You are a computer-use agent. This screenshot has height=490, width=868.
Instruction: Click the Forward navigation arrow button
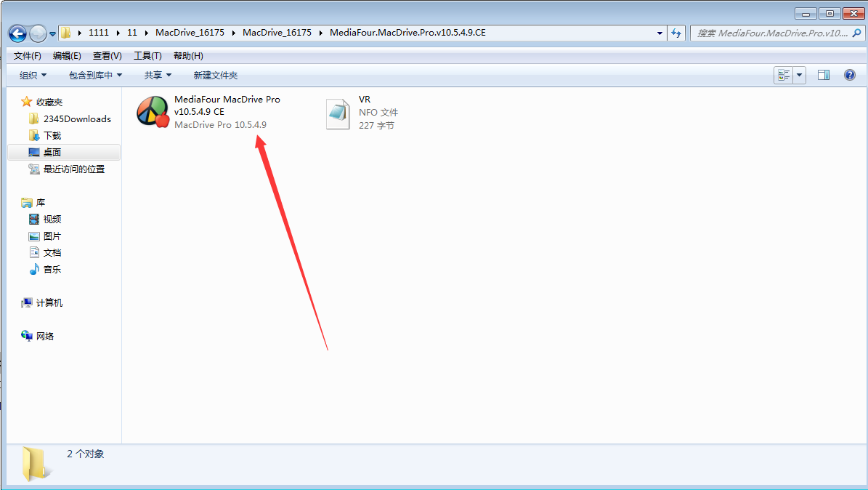(38, 34)
